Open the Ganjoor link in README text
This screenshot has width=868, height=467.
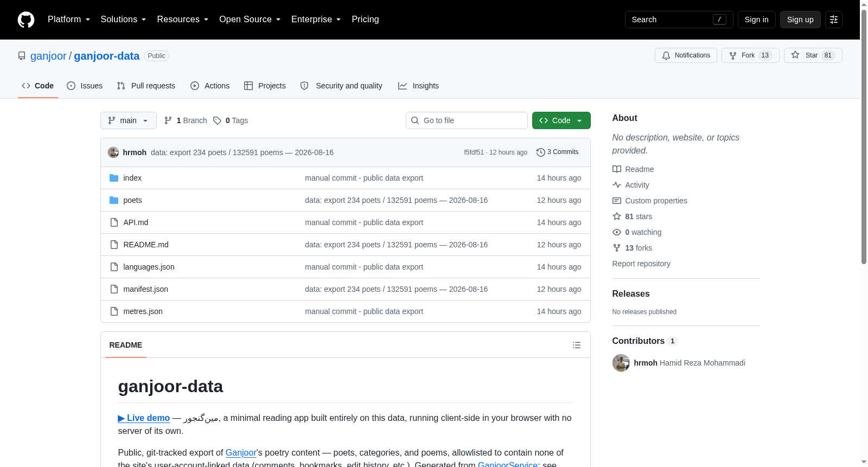(241, 453)
